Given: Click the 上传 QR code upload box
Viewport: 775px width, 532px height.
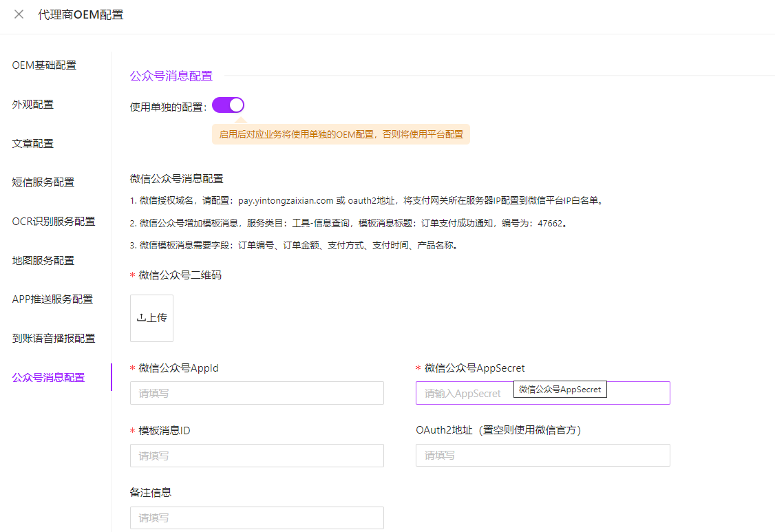Looking at the screenshot, I should pyautogui.click(x=151, y=318).
